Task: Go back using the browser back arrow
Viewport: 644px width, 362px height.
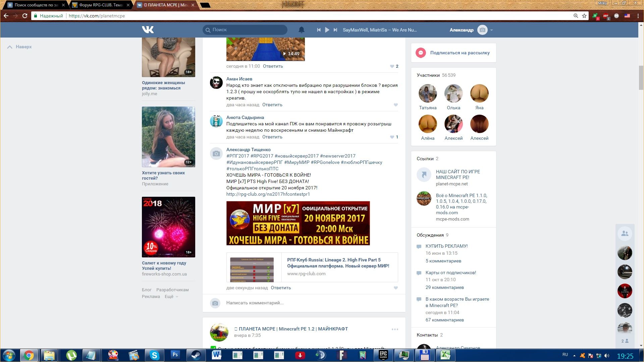Action: 6,16
